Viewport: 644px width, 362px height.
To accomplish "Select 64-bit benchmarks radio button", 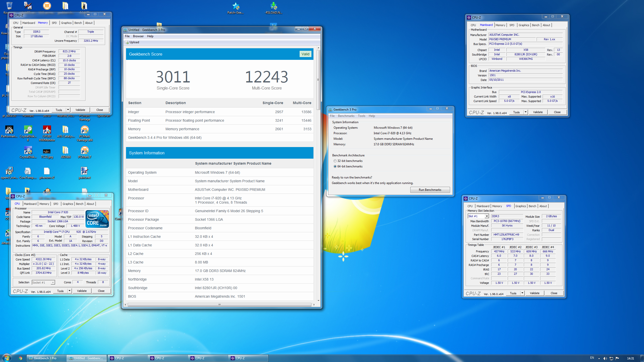I will pyautogui.click(x=335, y=166).
